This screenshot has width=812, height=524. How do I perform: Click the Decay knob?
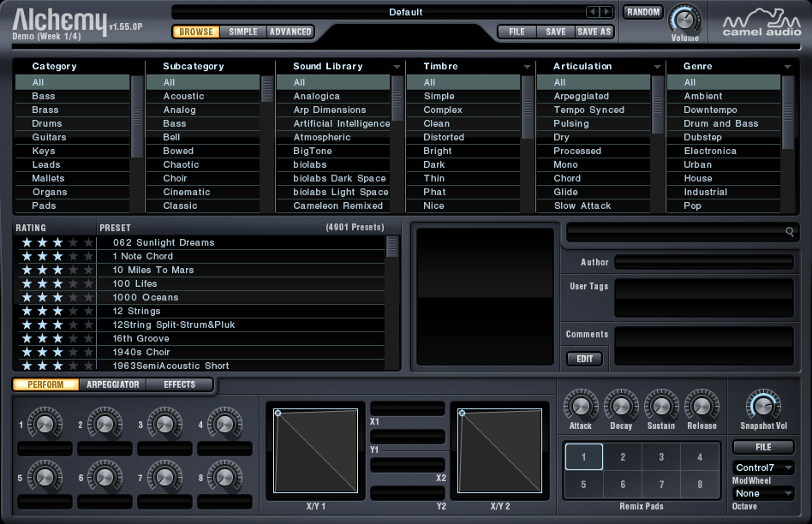pos(621,406)
